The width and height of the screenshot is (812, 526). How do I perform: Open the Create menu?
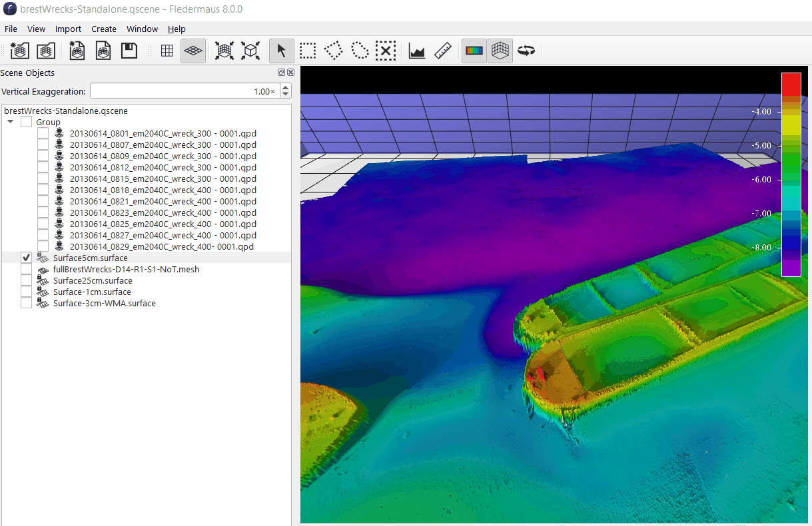pyautogui.click(x=104, y=29)
